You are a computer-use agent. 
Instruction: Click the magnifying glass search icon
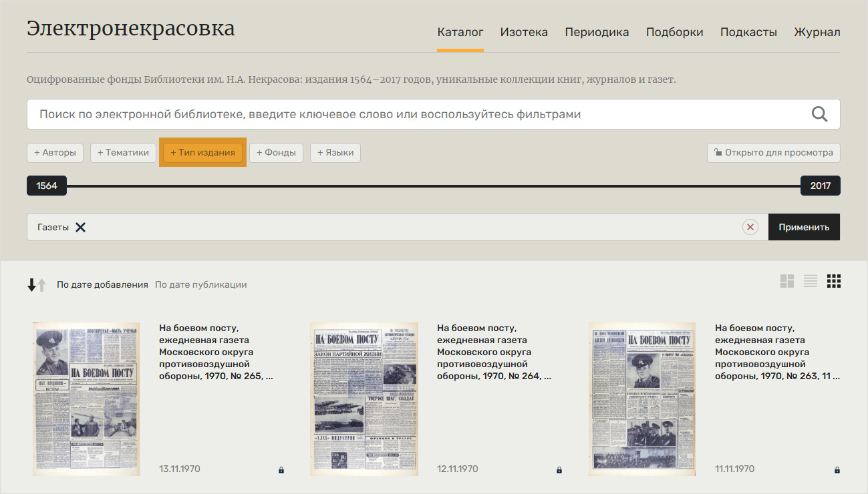(x=819, y=114)
